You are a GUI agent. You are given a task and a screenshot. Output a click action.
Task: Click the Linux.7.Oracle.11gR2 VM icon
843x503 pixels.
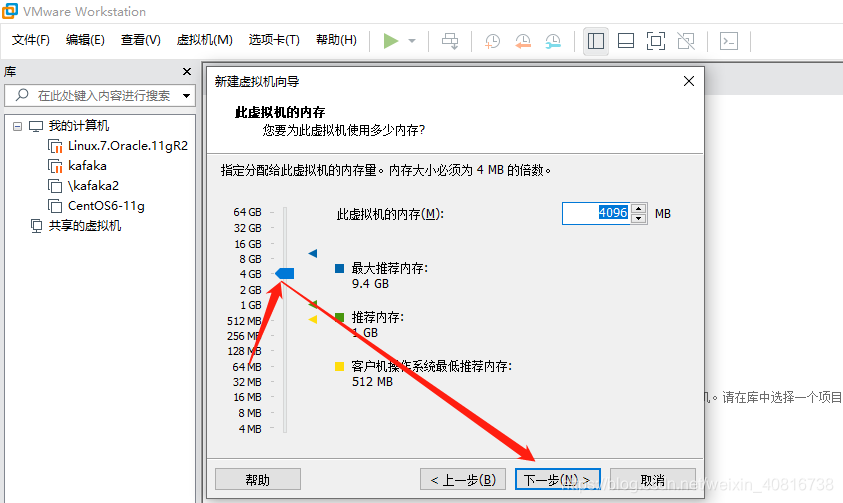click(55, 146)
